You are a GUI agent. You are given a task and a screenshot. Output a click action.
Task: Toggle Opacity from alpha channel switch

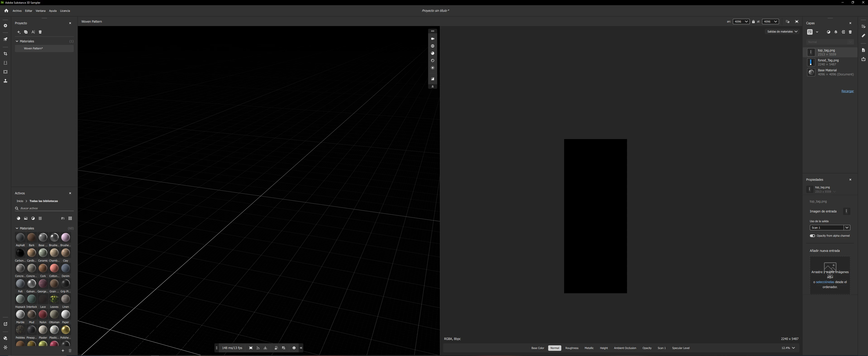point(812,236)
